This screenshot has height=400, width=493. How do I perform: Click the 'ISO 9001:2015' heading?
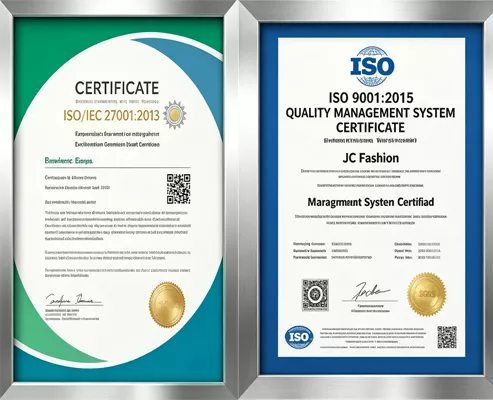click(371, 98)
